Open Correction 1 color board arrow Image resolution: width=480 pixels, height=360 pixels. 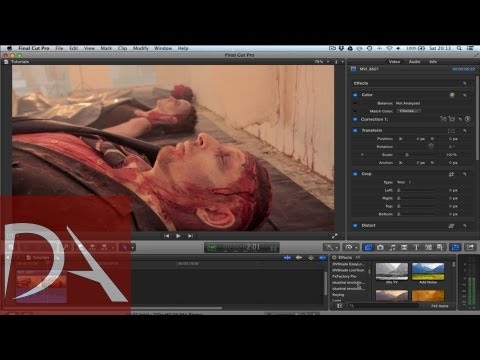click(x=468, y=119)
